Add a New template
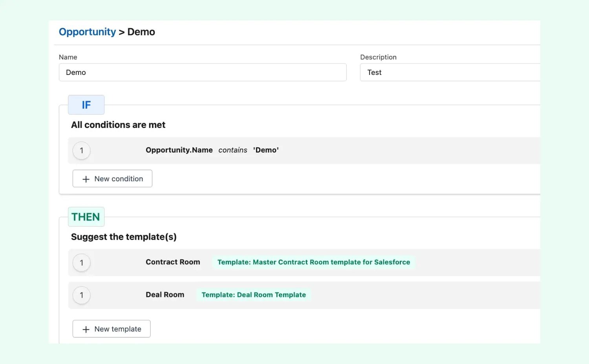 pyautogui.click(x=112, y=329)
